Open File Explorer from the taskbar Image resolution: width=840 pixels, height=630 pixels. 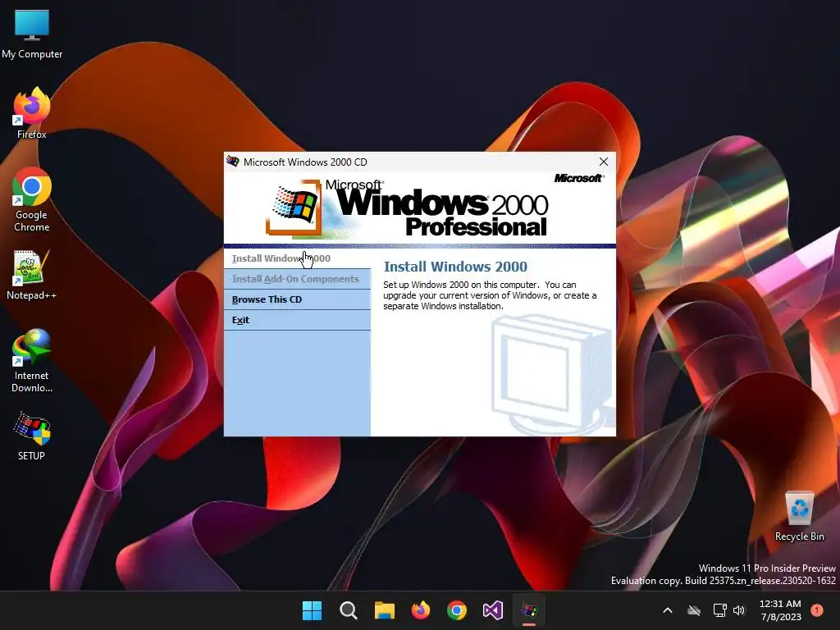(384, 610)
